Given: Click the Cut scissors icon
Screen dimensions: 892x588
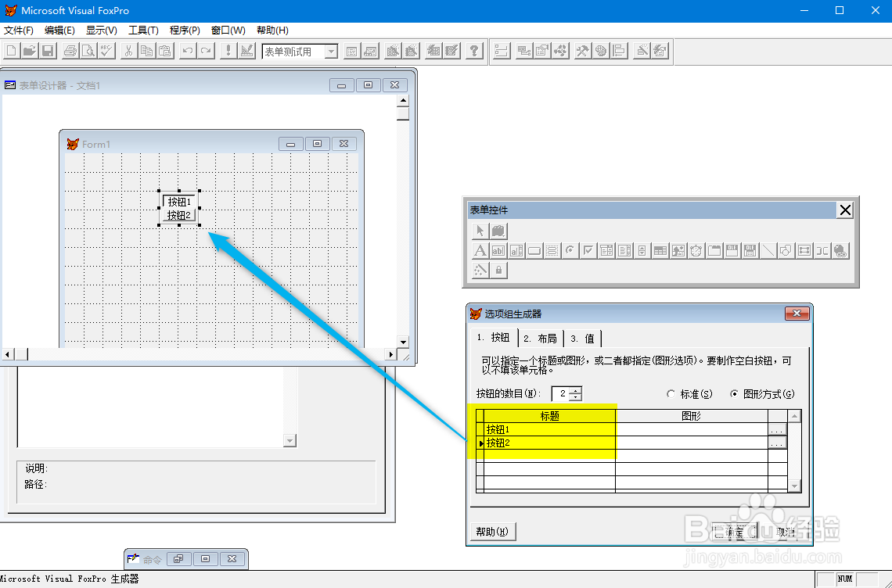Looking at the screenshot, I should pyautogui.click(x=128, y=51).
